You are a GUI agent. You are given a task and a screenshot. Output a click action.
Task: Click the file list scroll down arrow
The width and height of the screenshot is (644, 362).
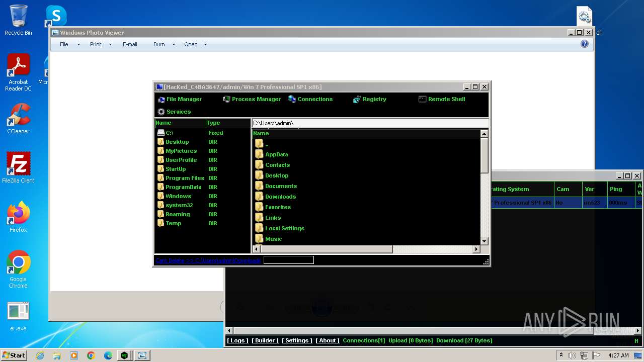[x=484, y=241]
